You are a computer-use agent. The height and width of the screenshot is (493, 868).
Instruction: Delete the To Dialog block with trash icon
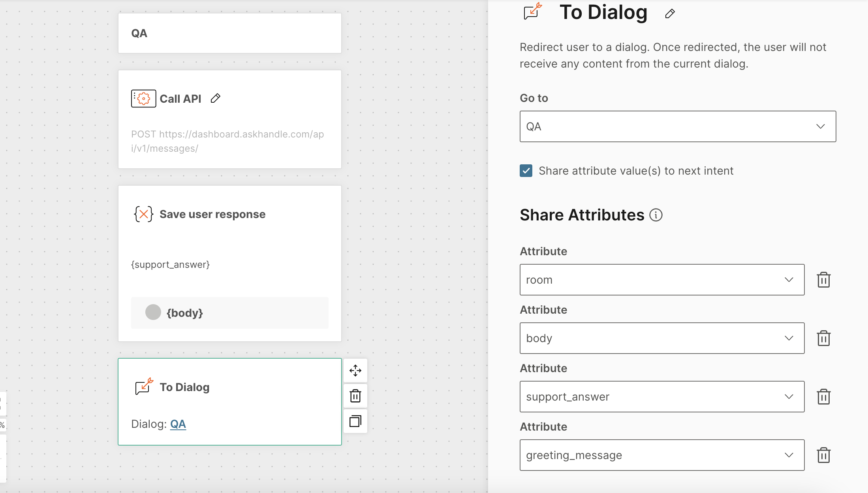(x=355, y=396)
